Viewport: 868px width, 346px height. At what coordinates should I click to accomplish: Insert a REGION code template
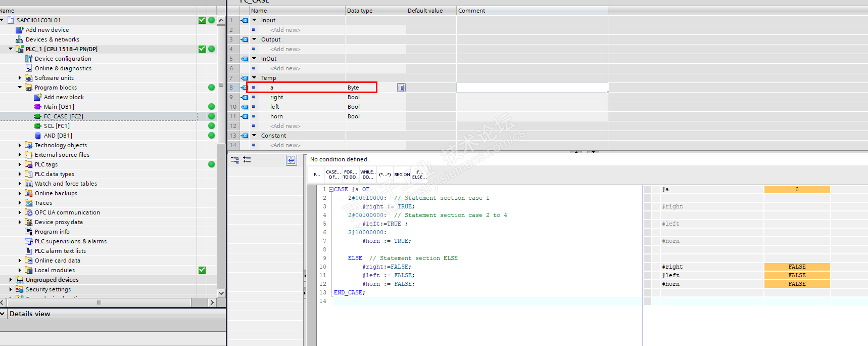402,175
